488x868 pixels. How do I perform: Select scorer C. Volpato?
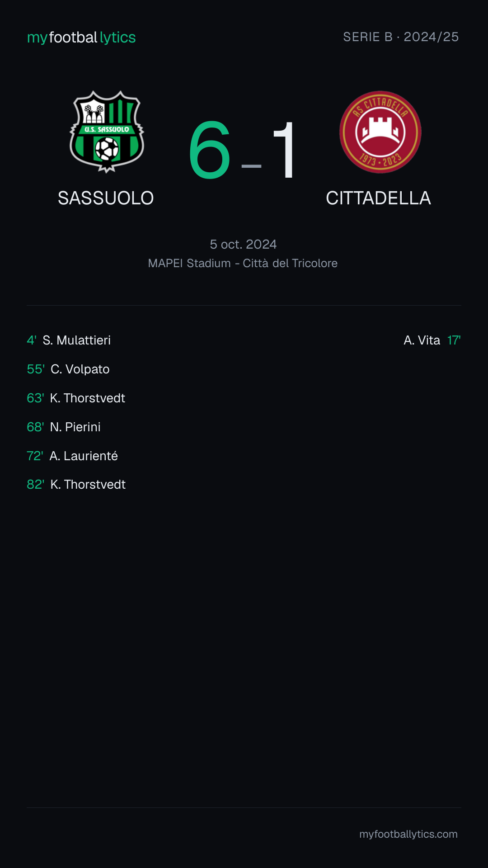pos(80,369)
